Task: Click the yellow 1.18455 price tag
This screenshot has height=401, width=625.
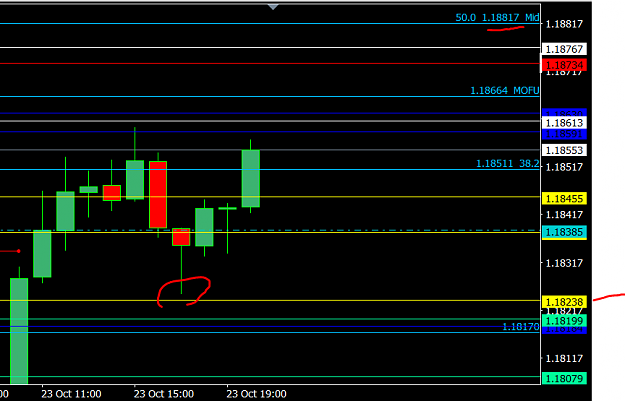Action: [x=564, y=198]
